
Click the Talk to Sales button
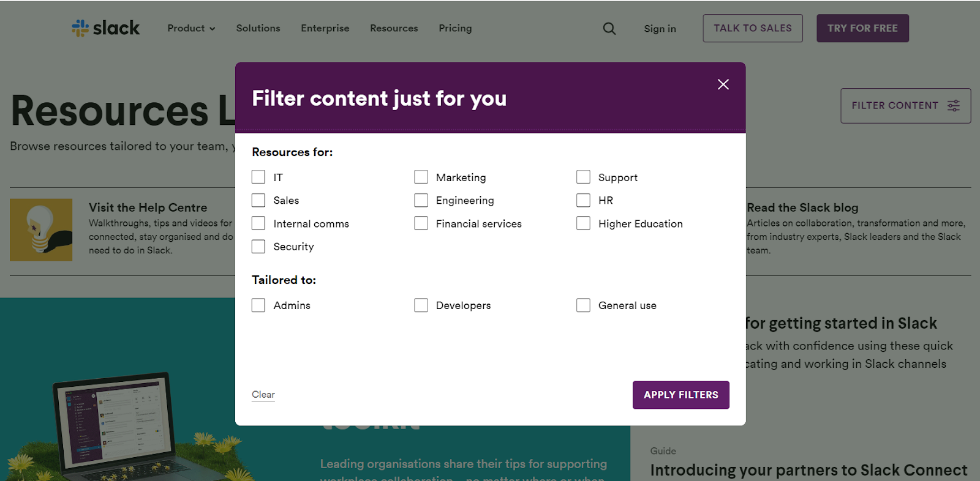(x=753, y=28)
